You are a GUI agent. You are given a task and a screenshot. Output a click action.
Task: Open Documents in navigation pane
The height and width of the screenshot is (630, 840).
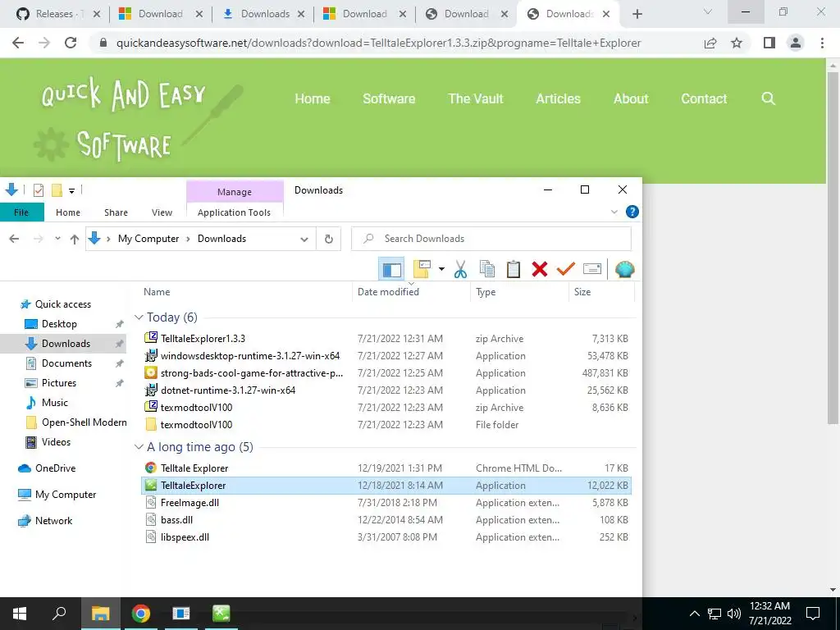pos(66,363)
